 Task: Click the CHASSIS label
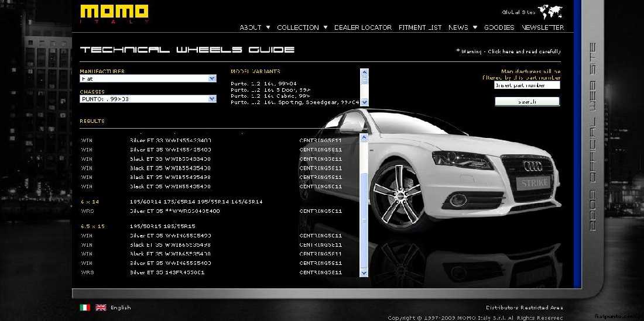[92, 92]
